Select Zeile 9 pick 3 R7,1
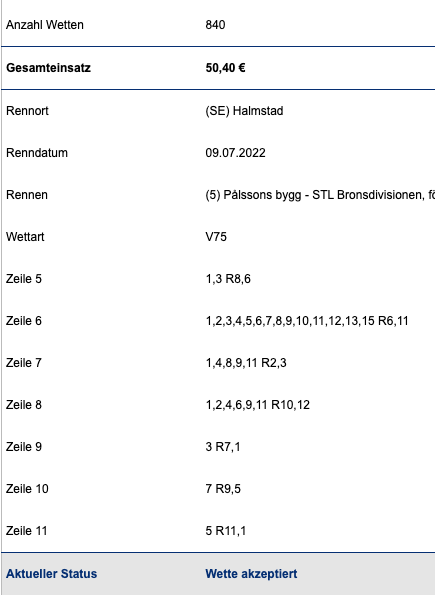The image size is (435, 595). (223, 447)
